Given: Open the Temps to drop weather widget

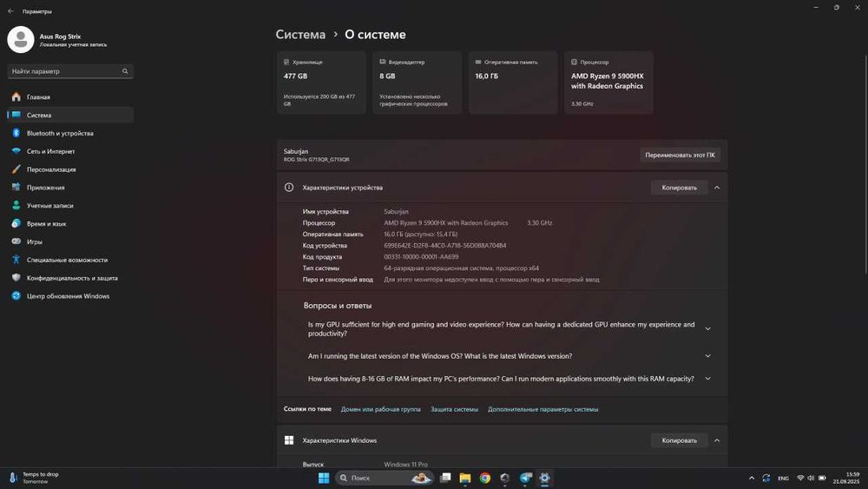Looking at the screenshot, I should click(35, 478).
